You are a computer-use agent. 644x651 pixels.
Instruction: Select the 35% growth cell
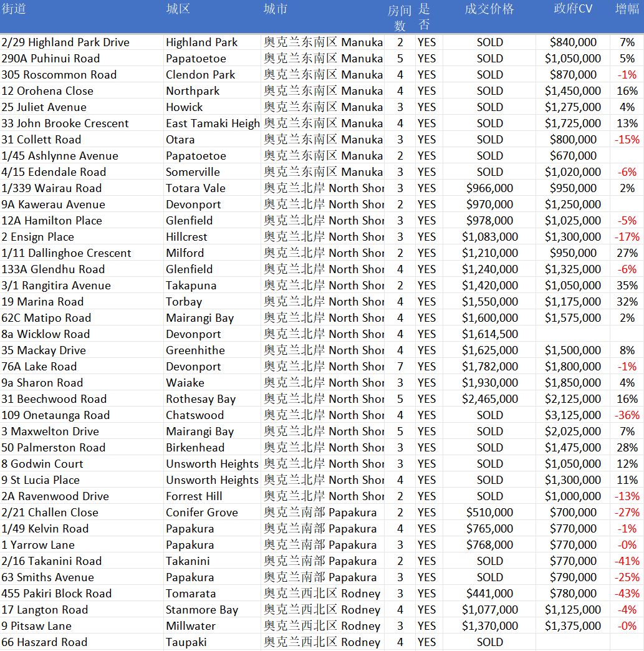coord(627,285)
